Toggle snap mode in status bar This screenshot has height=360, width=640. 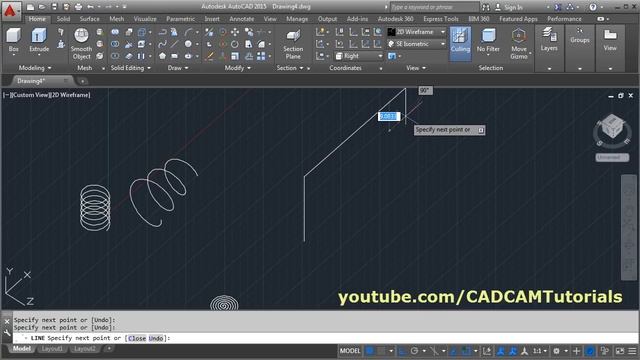382,351
